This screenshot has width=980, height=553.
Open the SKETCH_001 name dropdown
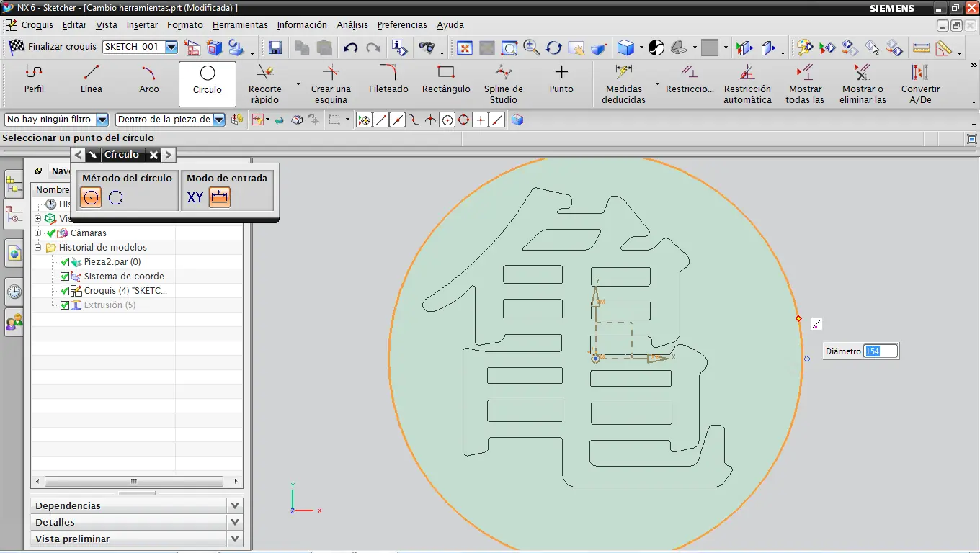(x=171, y=47)
